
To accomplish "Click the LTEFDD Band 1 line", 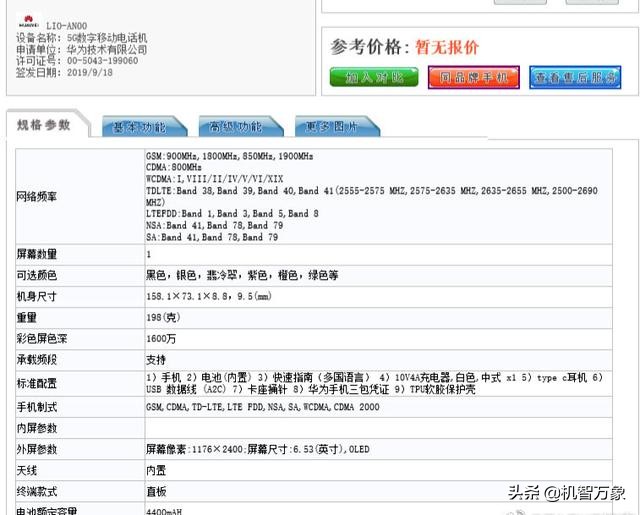I will 232,213.
